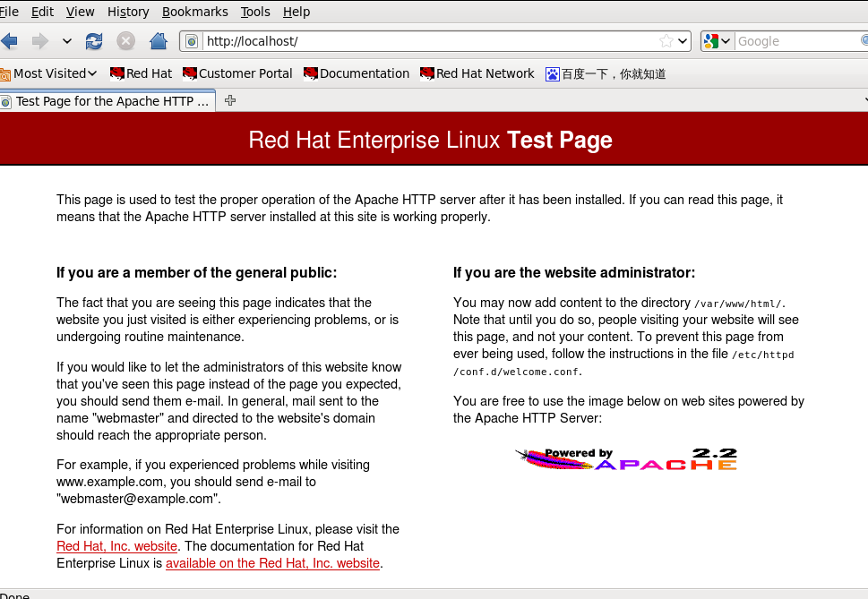
Task: Click the favicon on the Test Page tab
Action: pos(5,102)
